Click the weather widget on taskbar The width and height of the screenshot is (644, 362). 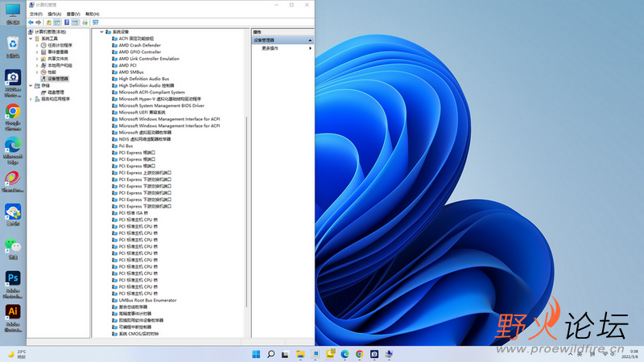pyautogui.click(x=16, y=354)
